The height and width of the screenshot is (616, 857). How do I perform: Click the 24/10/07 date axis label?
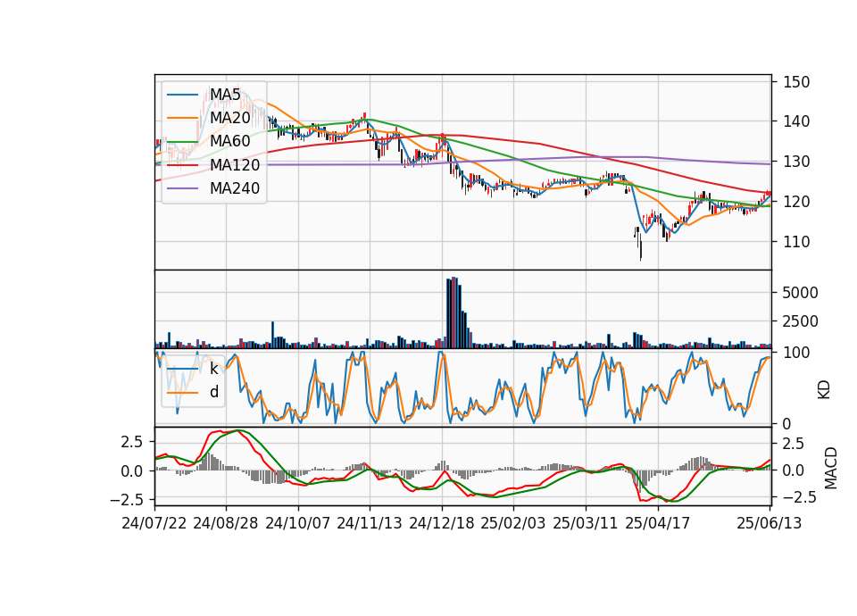pyautogui.click(x=298, y=523)
